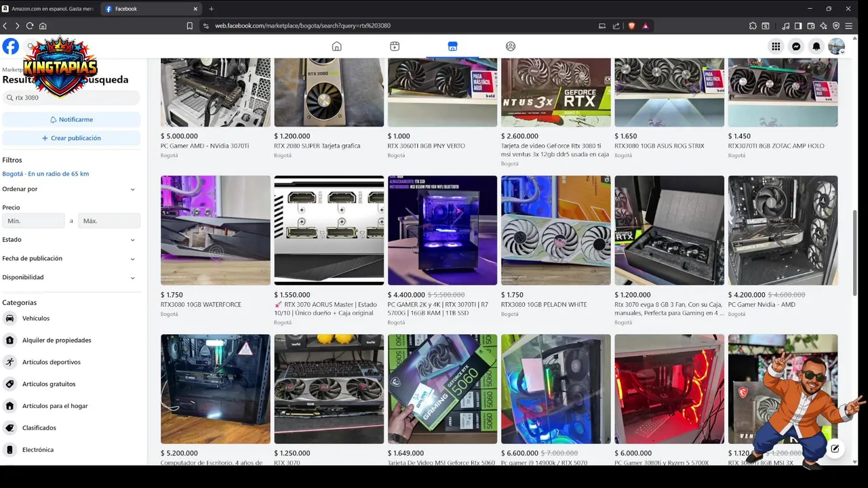Click the Máx. price field
868x488 pixels.
click(x=109, y=221)
